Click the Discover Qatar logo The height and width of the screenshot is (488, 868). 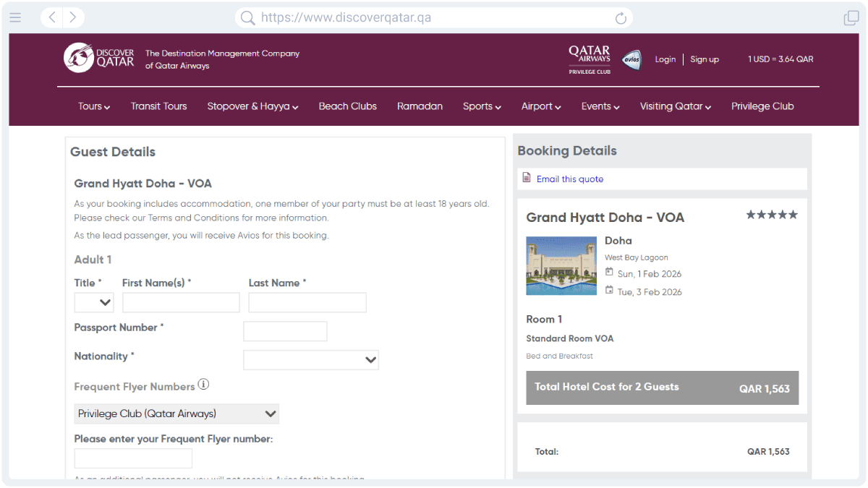[x=99, y=59]
